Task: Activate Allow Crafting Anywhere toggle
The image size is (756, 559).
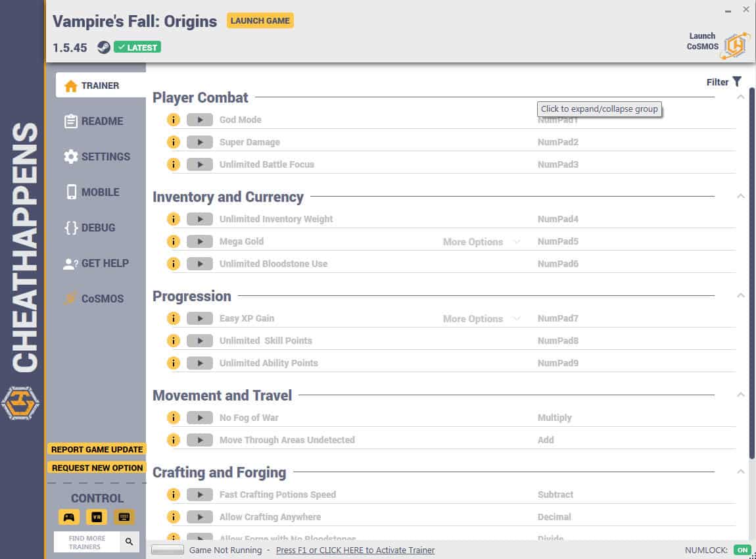Action: pyautogui.click(x=200, y=517)
